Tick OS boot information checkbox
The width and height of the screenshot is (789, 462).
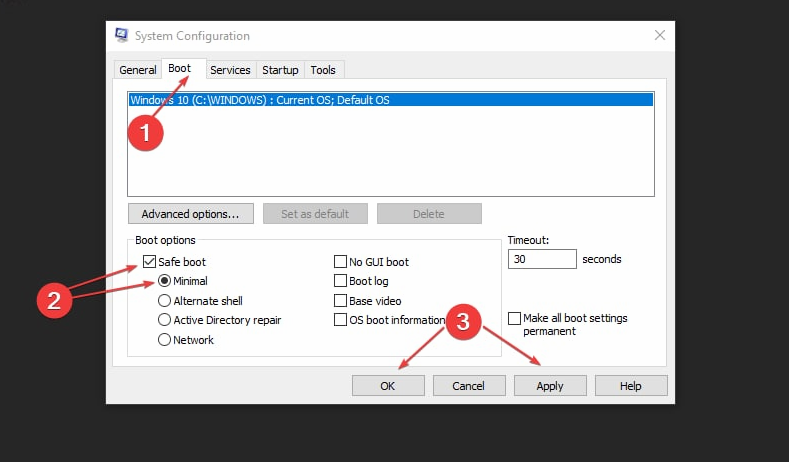[x=340, y=320]
